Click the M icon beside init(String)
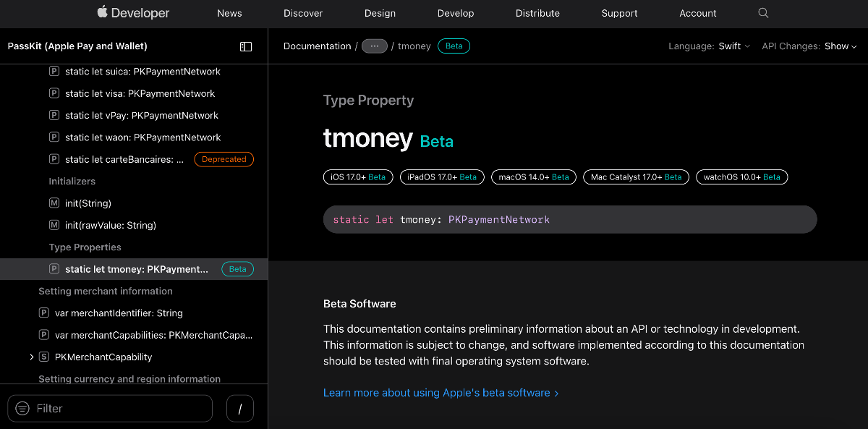 [54, 203]
